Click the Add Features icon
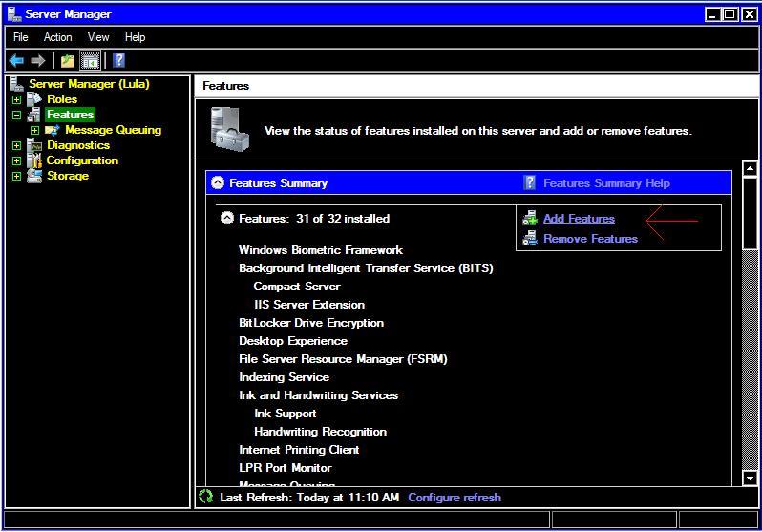The image size is (762, 532). click(530, 218)
